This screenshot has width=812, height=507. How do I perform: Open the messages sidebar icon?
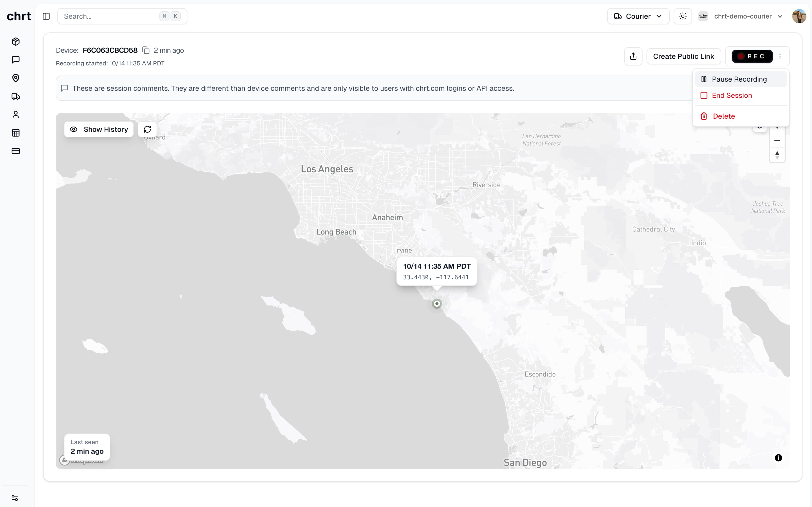[15, 60]
